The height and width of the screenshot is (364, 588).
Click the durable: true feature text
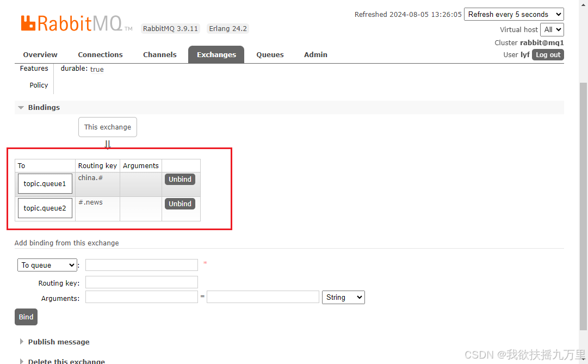(x=82, y=69)
